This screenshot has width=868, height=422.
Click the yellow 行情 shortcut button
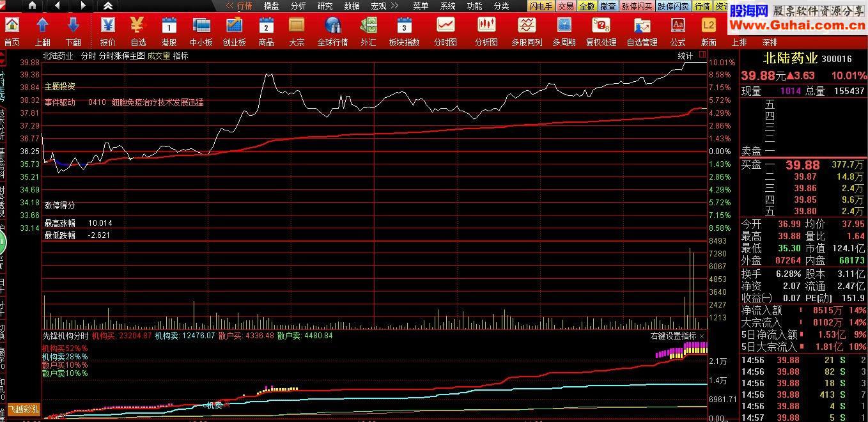[x=702, y=6]
